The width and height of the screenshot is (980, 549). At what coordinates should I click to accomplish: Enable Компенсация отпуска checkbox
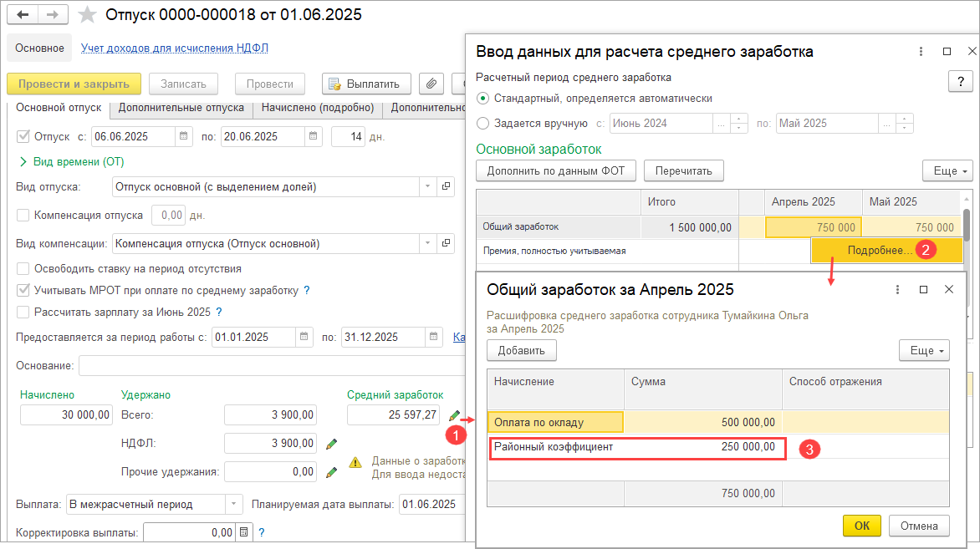click(x=23, y=215)
